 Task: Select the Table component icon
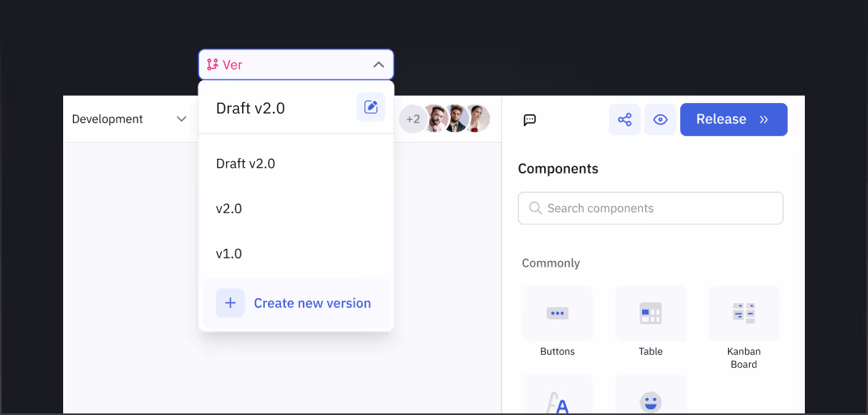(x=650, y=313)
